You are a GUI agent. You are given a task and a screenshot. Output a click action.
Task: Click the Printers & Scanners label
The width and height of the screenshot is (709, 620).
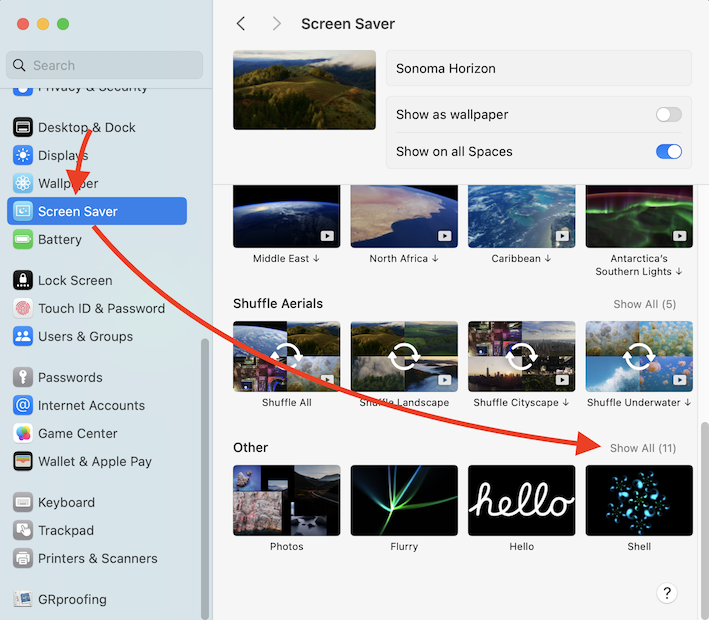98,558
